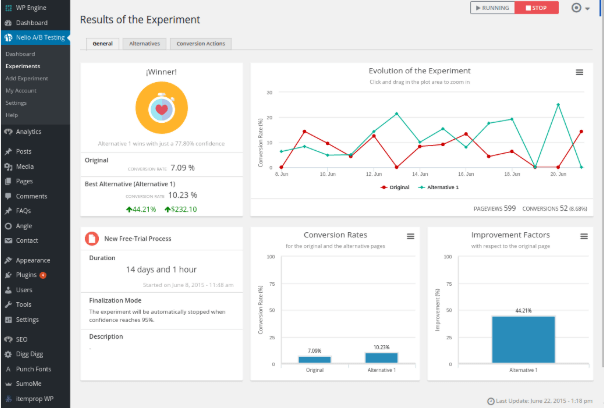Click the Plugins update count badge
This screenshot has width=604, height=408.
(x=43, y=275)
